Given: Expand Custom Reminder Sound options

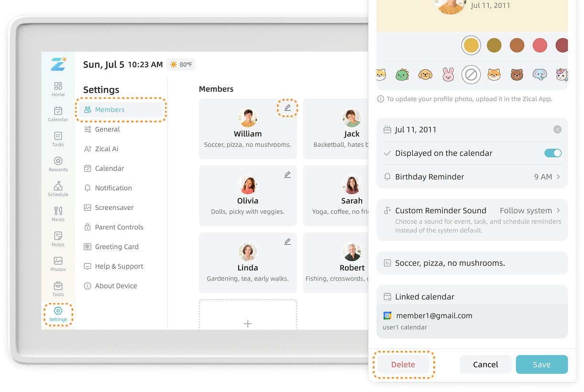Looking at the screenshot, I should coord(472,220).
